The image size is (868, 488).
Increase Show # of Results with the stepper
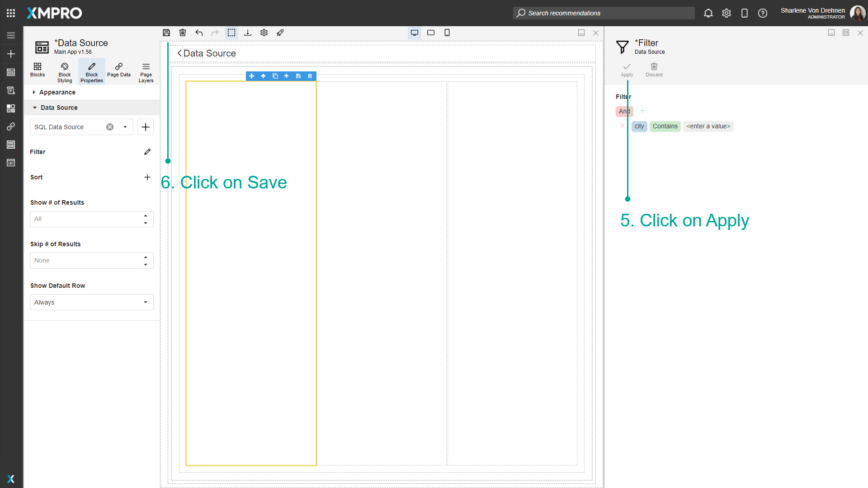146,216
